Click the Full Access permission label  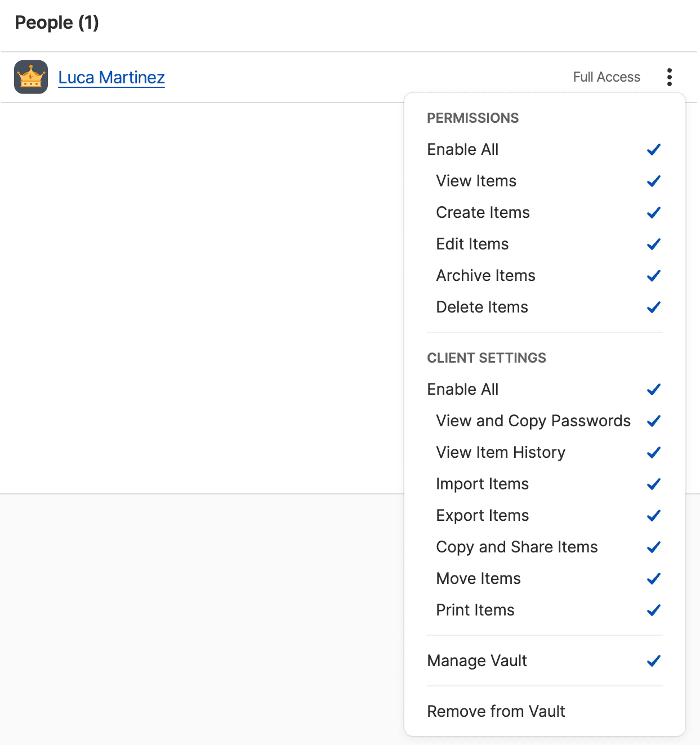(607, 77)
